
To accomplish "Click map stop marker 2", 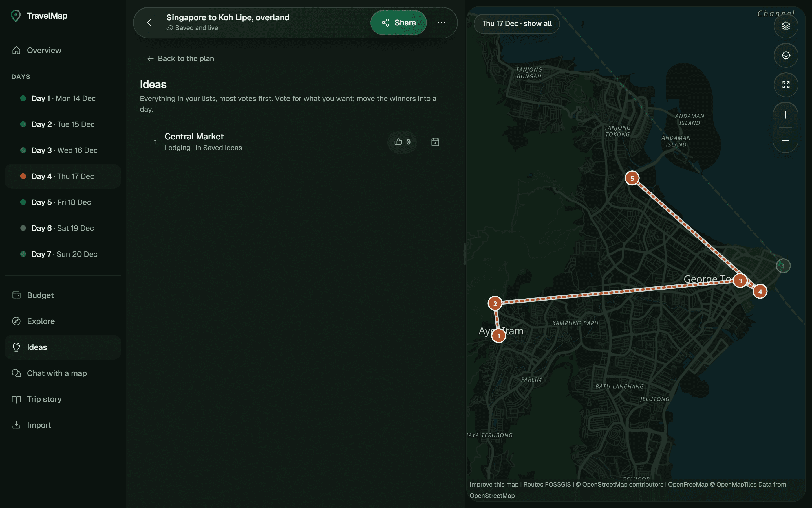I will [x=495, y=304].
